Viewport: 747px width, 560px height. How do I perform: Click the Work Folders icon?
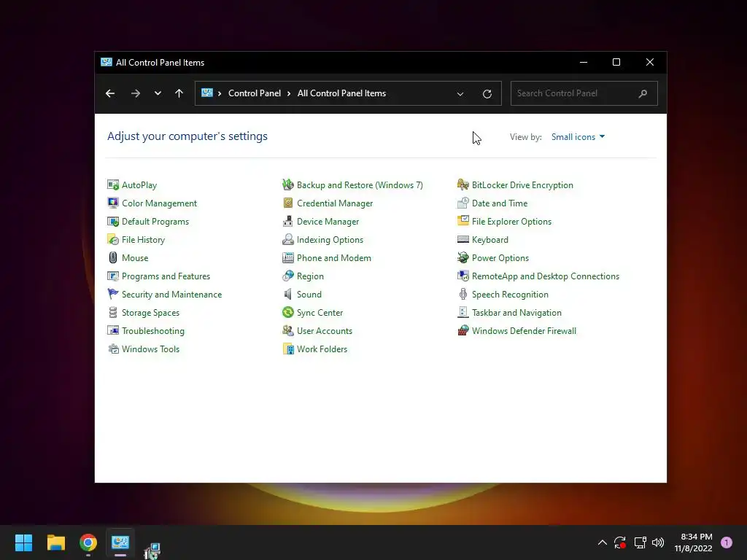(x=287, y=349)
